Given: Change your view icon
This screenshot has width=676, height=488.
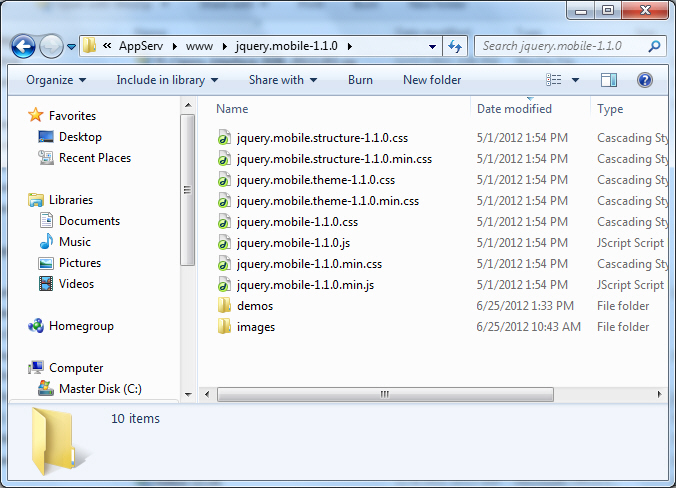Looking at the screenshot, I should tap(554, 80).
